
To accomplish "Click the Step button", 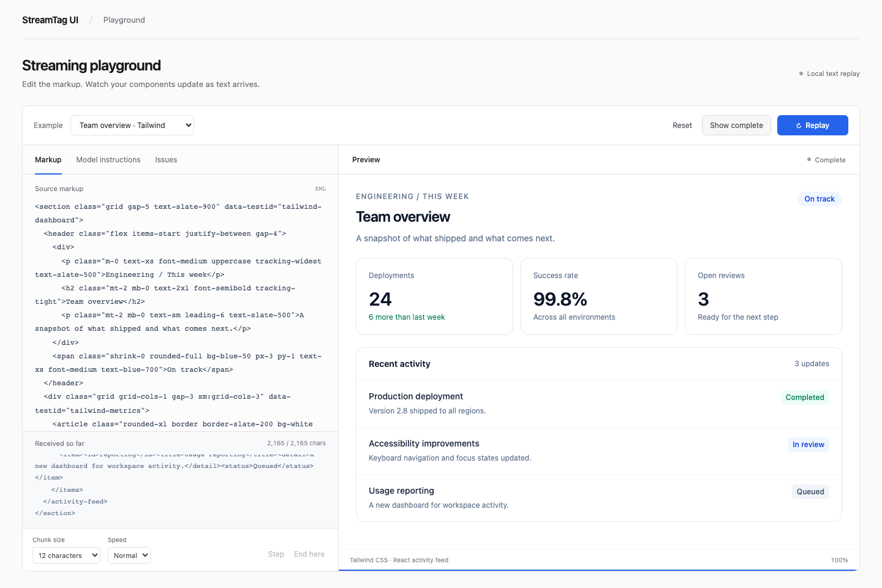I will (x=276, y=554).
